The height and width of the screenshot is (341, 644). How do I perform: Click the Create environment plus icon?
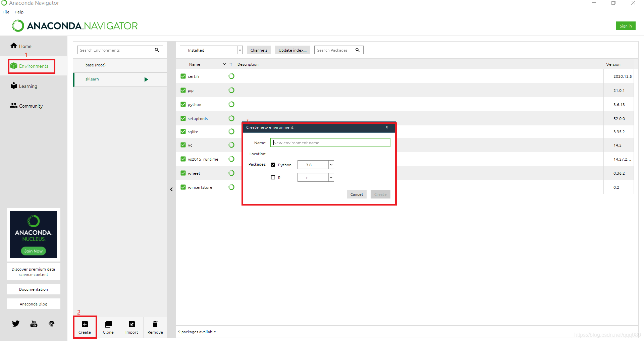click(85, 324)
